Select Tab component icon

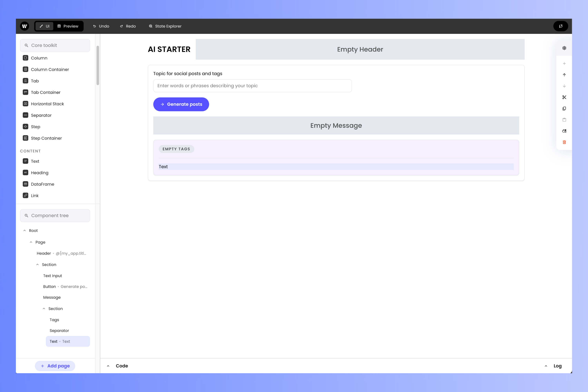click(x=25, y=81)
